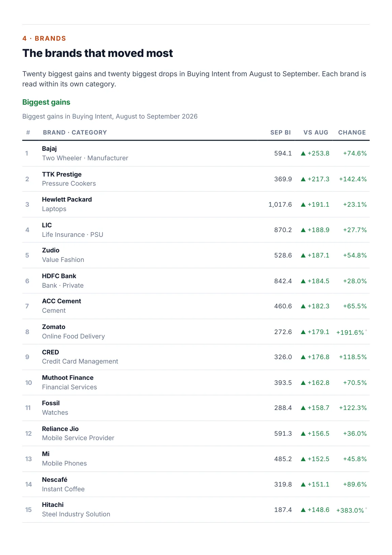Click the table caption about August to September 2026
Image resolution: width=392 pixels, height=555 pixels.
click(x=110, y=117)
